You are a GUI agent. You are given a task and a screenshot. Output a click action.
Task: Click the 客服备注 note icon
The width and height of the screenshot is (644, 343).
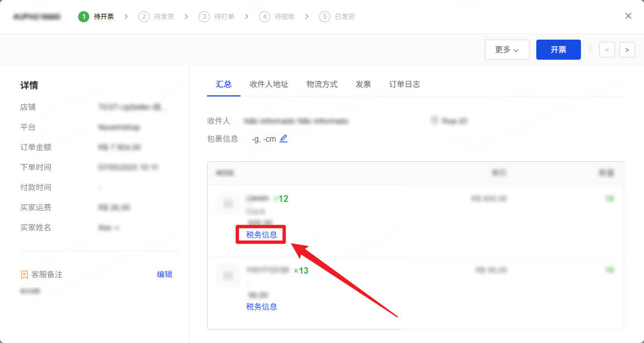(24, 274)
